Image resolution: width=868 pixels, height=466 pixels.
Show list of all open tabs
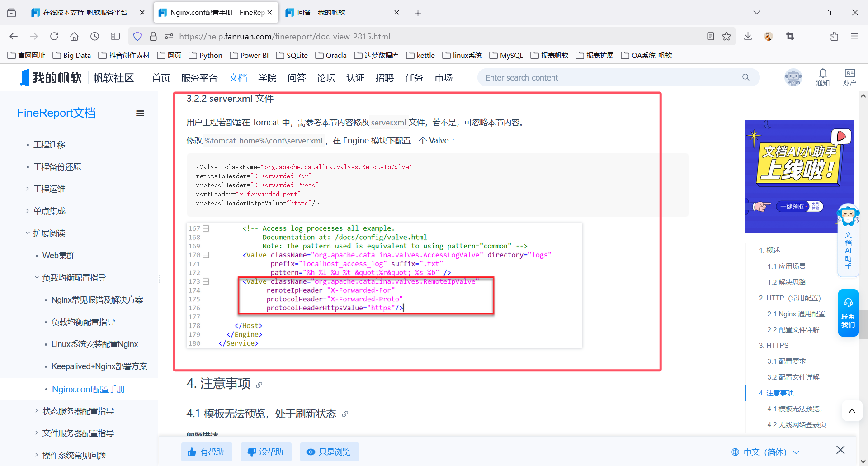[756, 13]
